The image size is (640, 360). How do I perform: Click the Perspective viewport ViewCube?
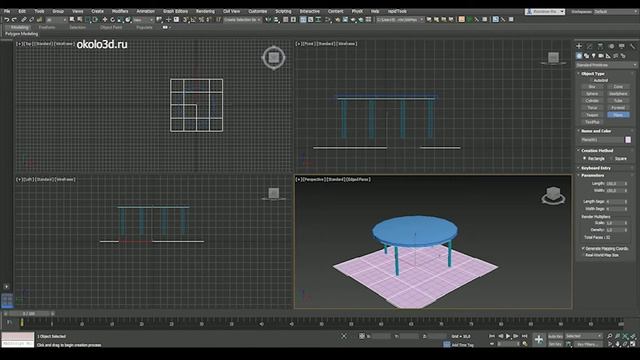553,195
